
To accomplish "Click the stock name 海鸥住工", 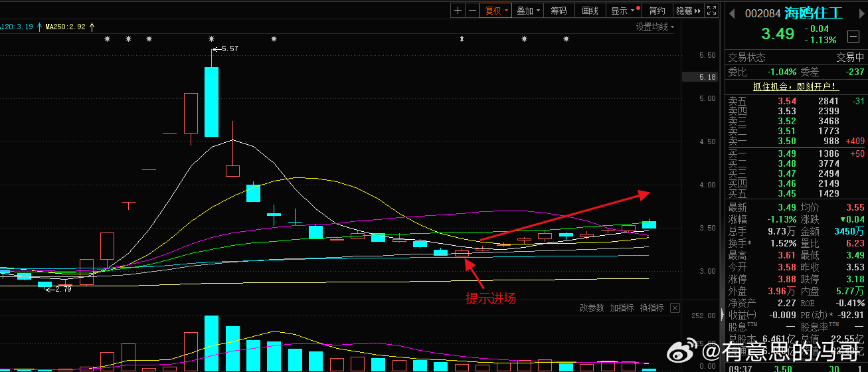I will 814,13.
